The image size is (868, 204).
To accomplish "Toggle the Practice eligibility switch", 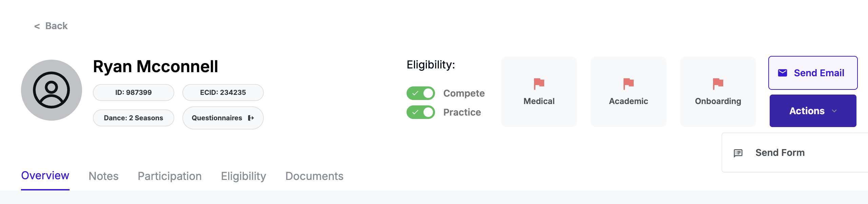I will point(421,112).
